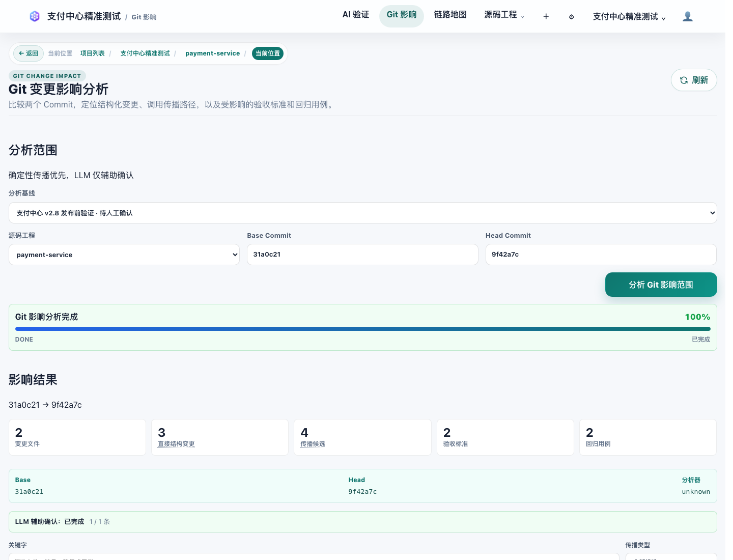Open payment-service breadcrumb link
Viewport: 733px width, 560px height.
212,53
